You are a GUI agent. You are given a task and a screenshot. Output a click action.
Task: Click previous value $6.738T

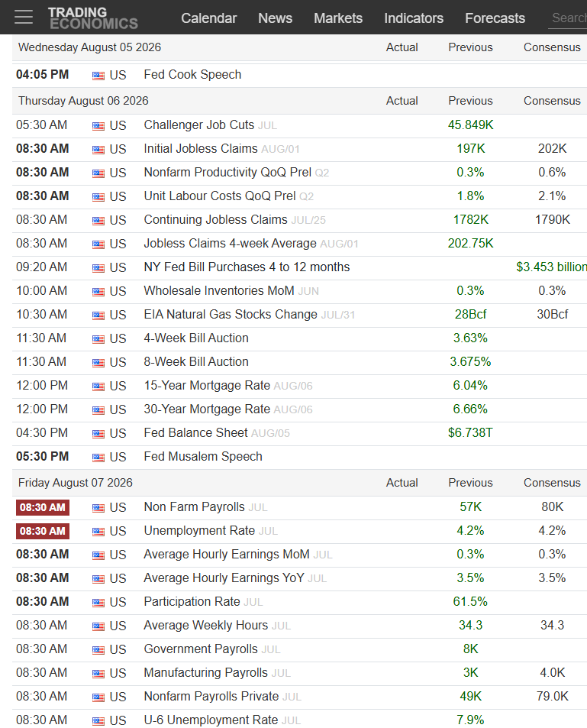[470, 432]
